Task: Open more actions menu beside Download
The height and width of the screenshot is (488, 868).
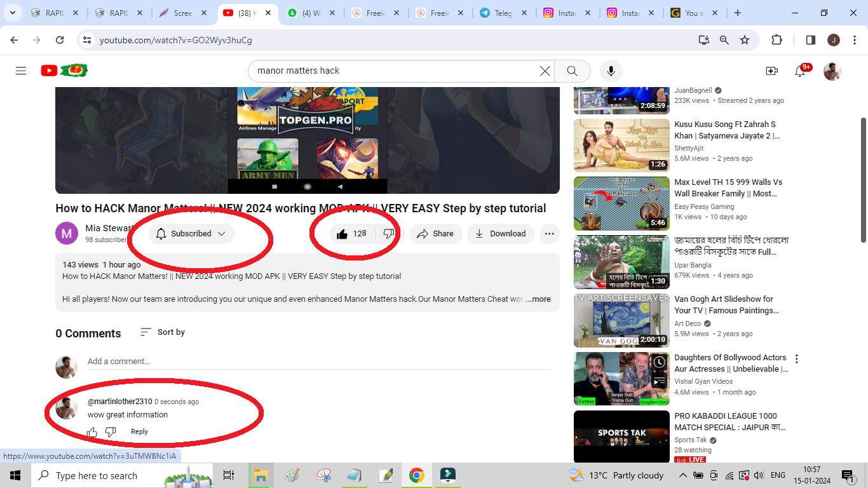Action: tap(550, 234)
